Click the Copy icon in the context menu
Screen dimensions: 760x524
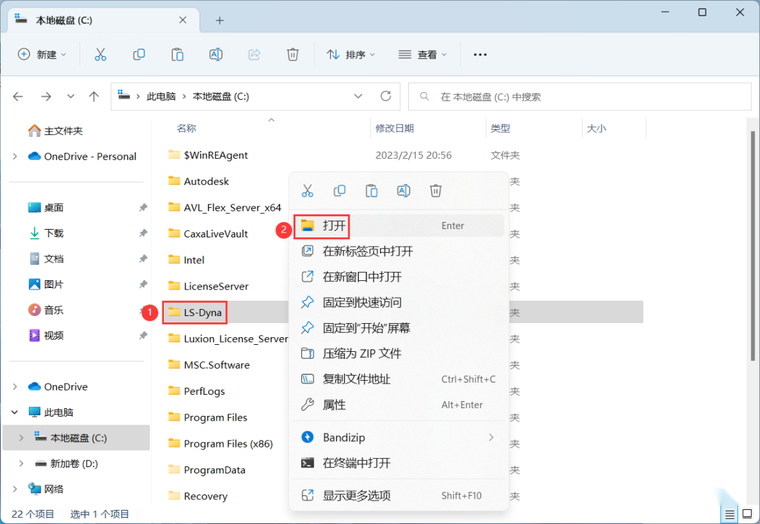point(340,191)
